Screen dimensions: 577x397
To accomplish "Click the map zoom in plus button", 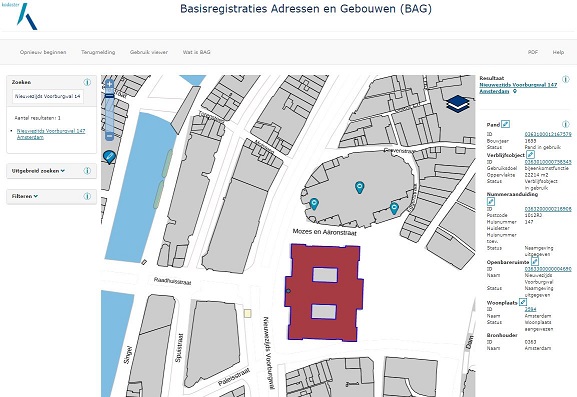I will [x=109, y=84].
